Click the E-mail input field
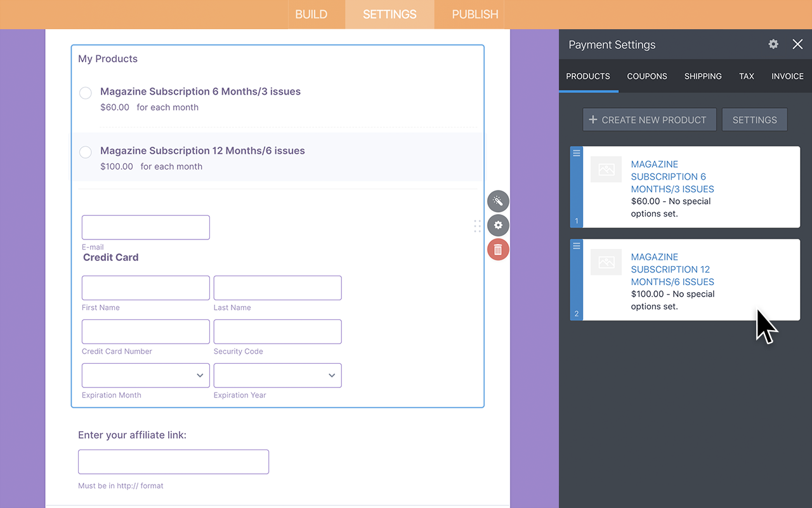Image resolution: width=812 pixels, height=508 pixels. point(145,227)
